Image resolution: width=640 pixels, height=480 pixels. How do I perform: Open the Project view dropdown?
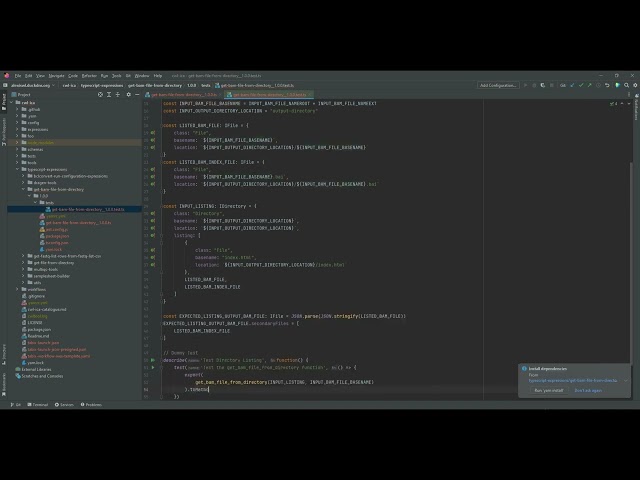pyautogui.click(x=21, y=95)
